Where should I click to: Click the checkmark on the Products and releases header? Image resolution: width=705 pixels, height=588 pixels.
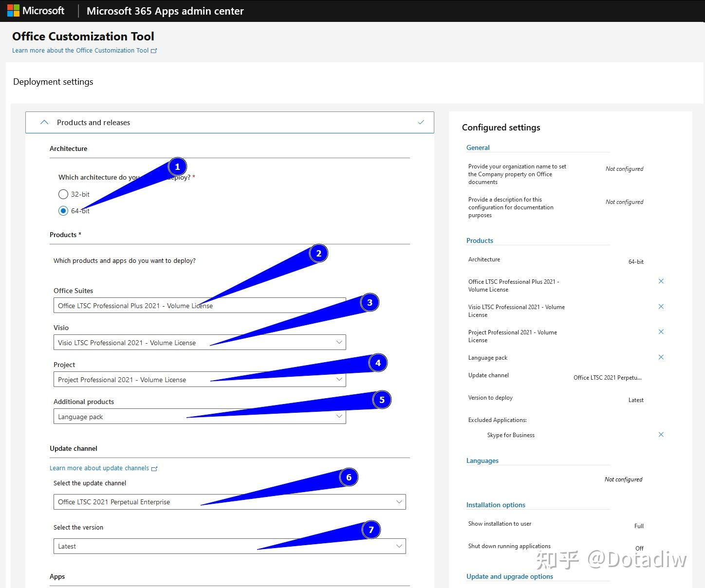pos(421,122)
